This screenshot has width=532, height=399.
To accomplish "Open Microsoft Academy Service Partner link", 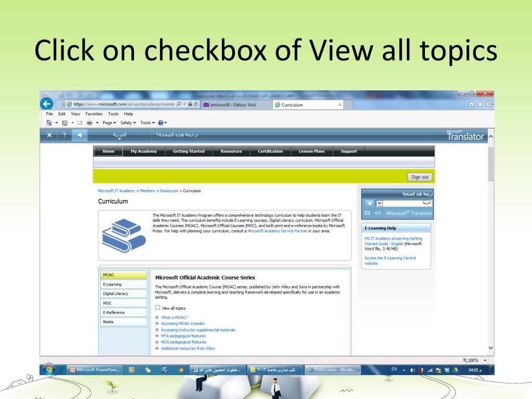I will click(x=277, y=231).
